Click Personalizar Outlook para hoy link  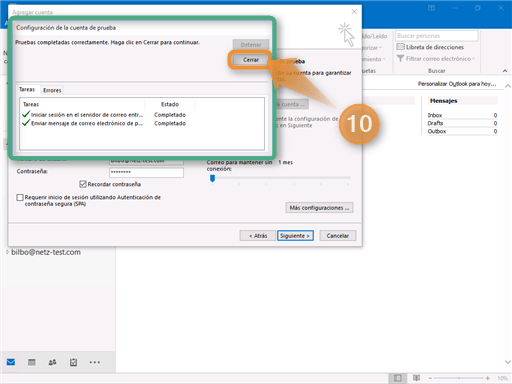click(x=457, y=84)
